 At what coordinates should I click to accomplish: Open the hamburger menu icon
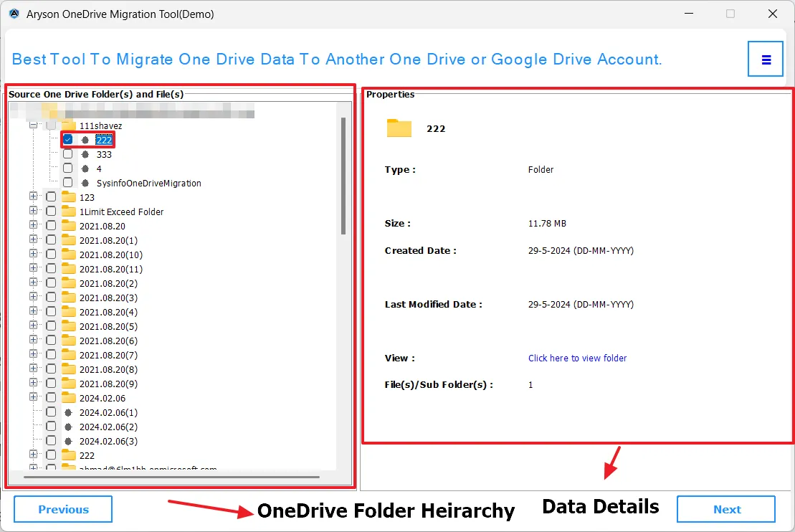tap(766, 60)
